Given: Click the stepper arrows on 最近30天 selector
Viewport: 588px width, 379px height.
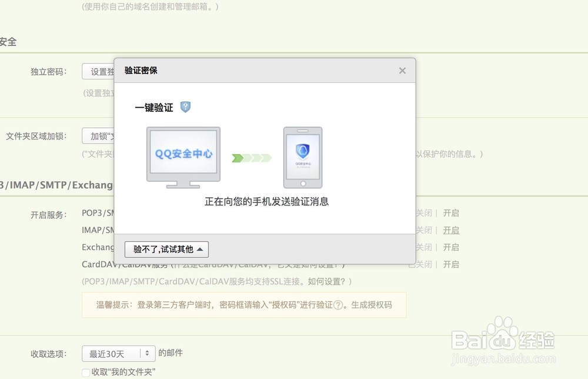Looking at the screenshot, I should 147,353.
